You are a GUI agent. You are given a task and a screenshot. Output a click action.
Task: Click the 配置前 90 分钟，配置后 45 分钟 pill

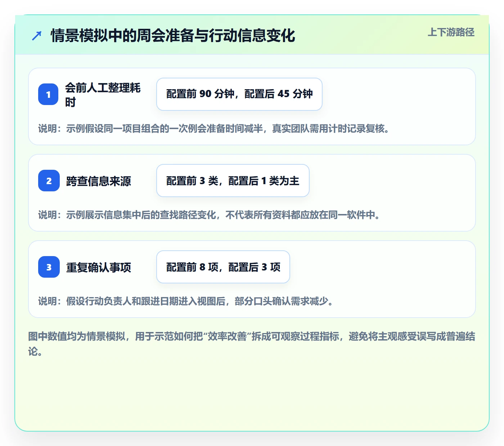(239, 94)
